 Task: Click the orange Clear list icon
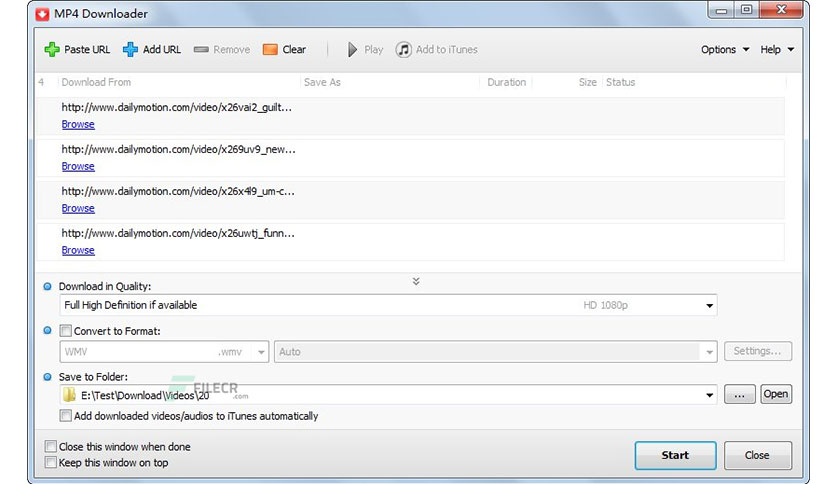(x=270, y=50)
